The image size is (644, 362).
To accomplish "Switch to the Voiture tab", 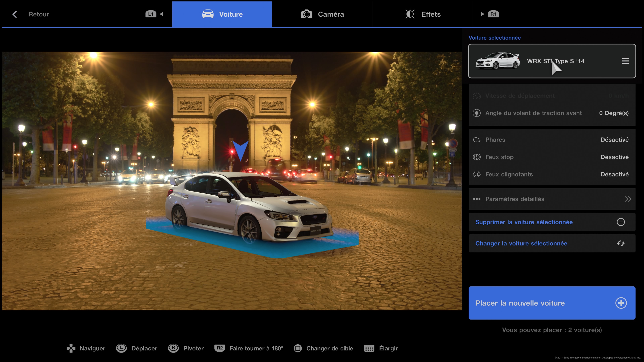I will click(x=222, y=14).
